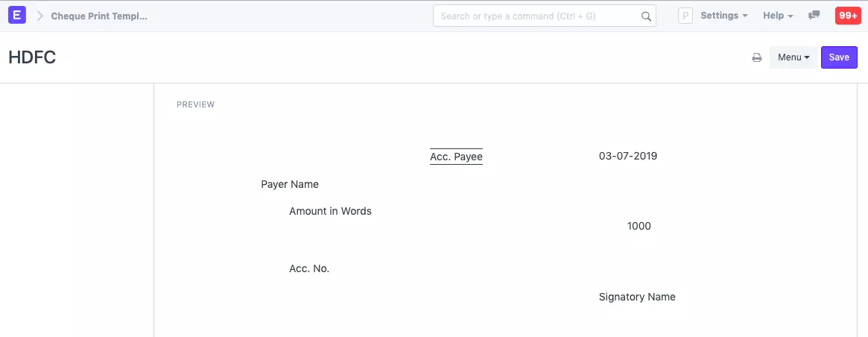The height and width of the screenshot is (337, 868).
Task: Click the HDFC document title
Action: [x=32, y=57]
